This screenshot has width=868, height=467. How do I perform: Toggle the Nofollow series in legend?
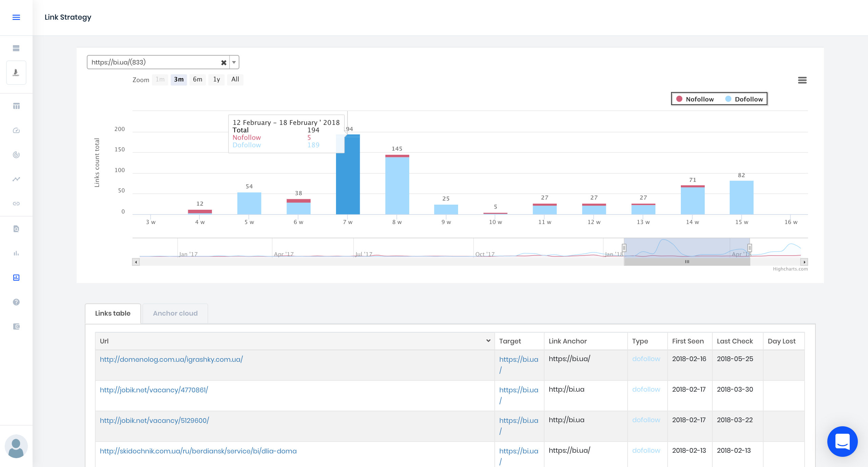695,99
